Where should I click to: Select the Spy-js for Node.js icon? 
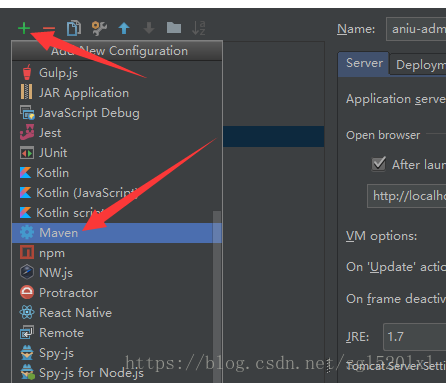click(27, 372)
